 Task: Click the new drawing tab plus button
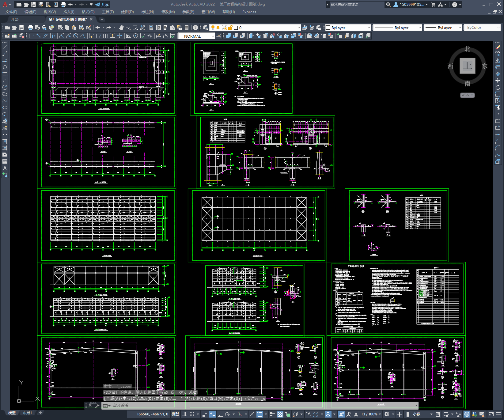pyautogui.click(x=102, y=19)
